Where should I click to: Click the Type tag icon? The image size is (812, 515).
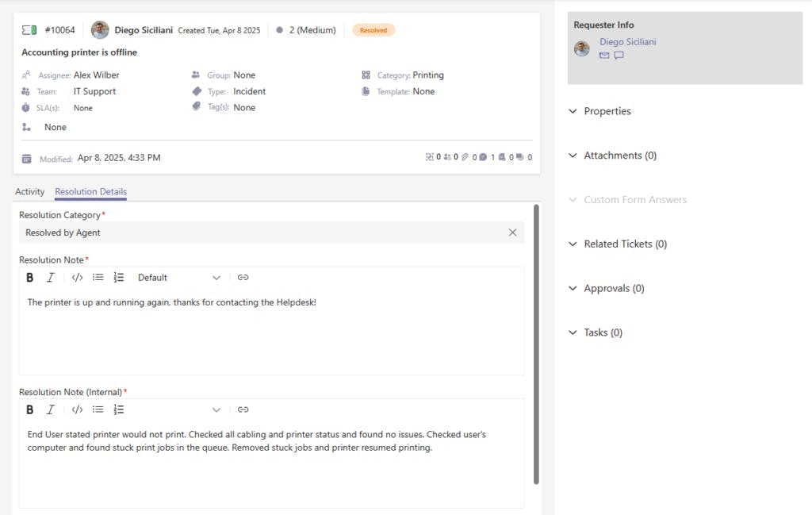[x=197, y=91]
